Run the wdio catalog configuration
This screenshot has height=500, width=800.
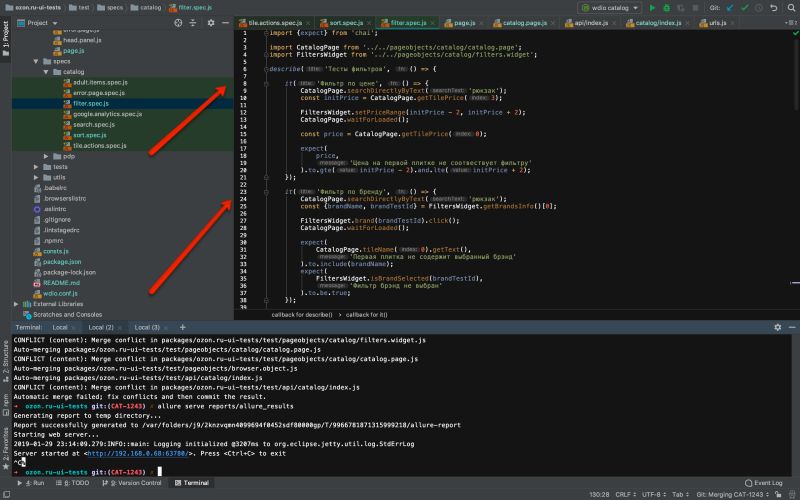click(x=652, y=8)
